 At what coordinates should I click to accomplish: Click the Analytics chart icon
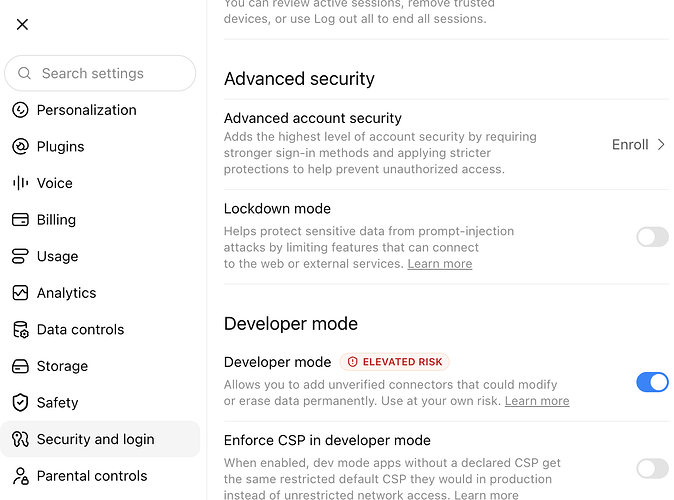click(20, 293)
